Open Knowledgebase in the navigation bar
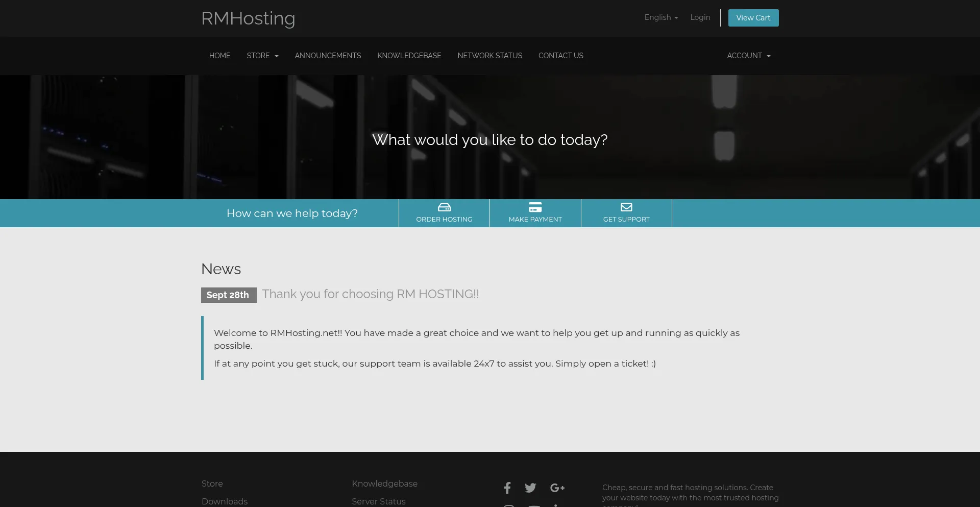Viewport: 980px width, 507px height. (409, 56)
